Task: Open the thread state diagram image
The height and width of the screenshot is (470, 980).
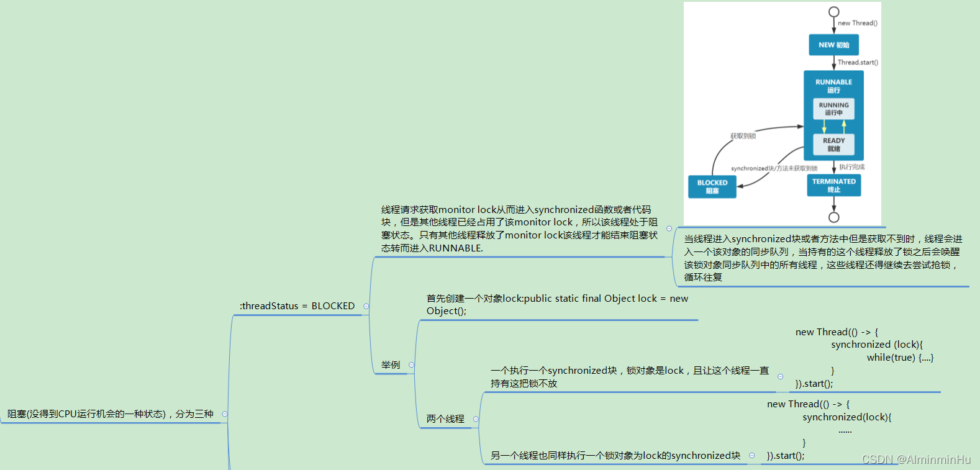Action: pyautogui.click(x=783, y=114)
